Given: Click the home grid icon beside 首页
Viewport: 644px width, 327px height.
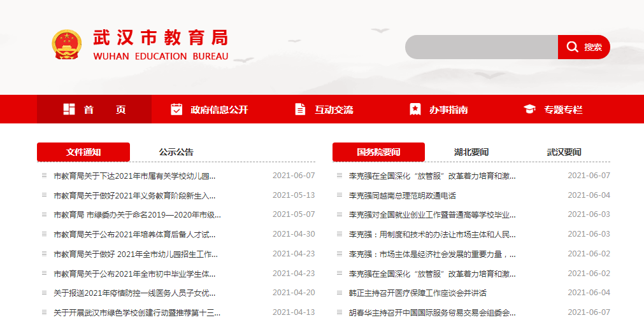Looking at the screenshot, I should pyautogui.click(x=69, y=109).
